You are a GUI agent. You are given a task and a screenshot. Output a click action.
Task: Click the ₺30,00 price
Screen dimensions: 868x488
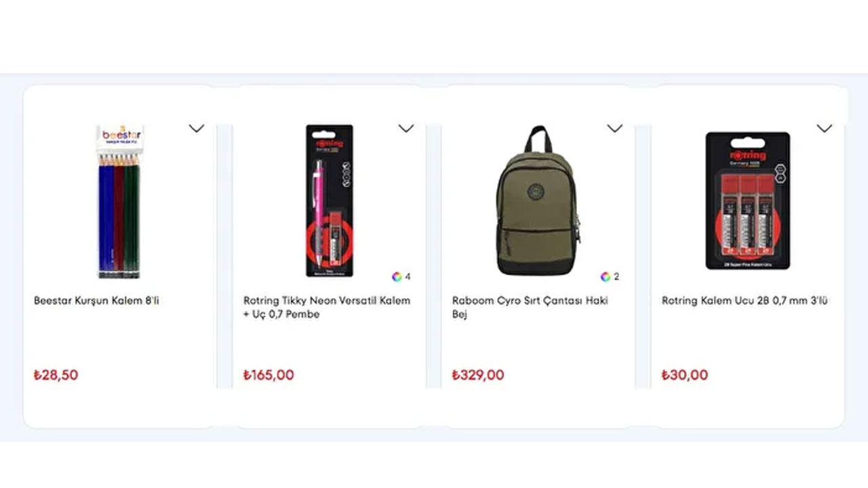pyautogui.click(x=685, y=375)
